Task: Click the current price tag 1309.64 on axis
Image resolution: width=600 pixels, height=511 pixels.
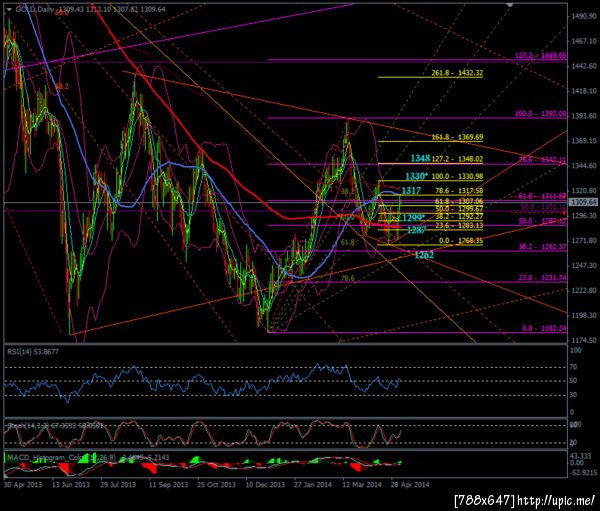Action: (583, 202)
